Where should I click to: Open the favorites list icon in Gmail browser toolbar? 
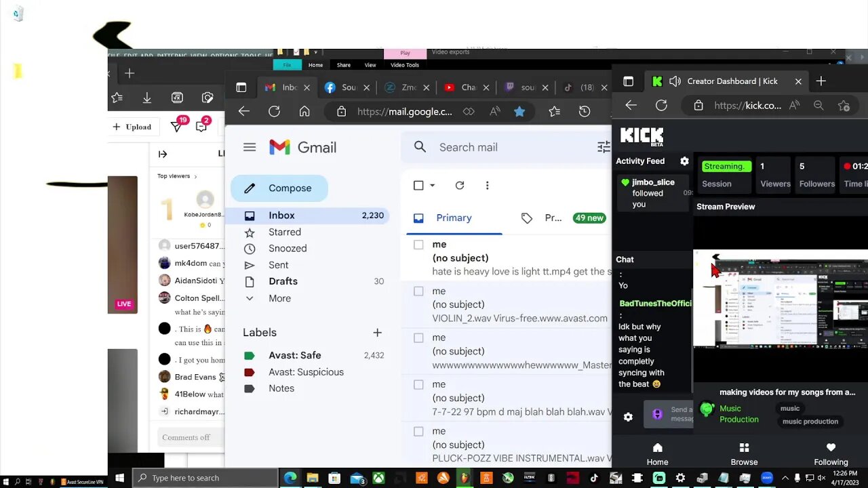tap(555, 112)
